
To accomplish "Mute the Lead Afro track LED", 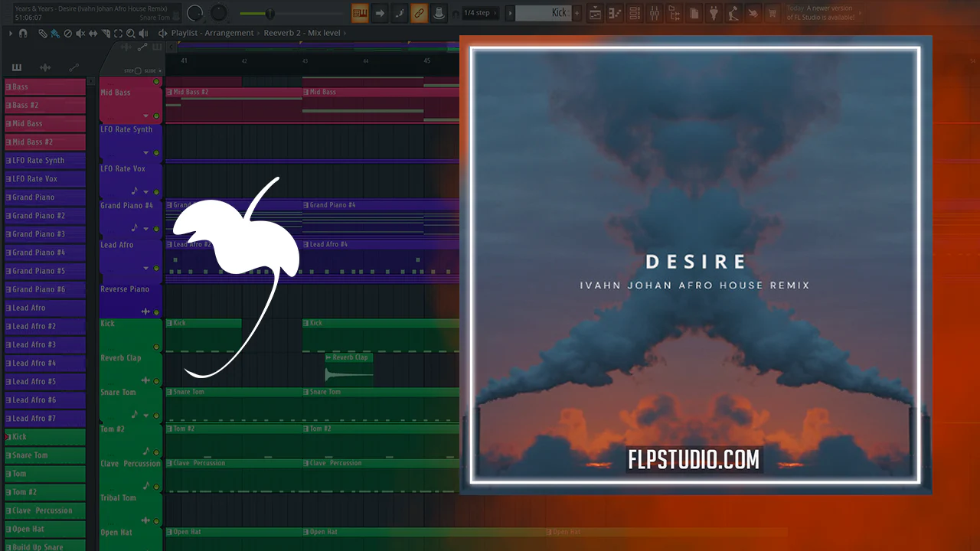I will pyautogui.click(x=156, y=269).
